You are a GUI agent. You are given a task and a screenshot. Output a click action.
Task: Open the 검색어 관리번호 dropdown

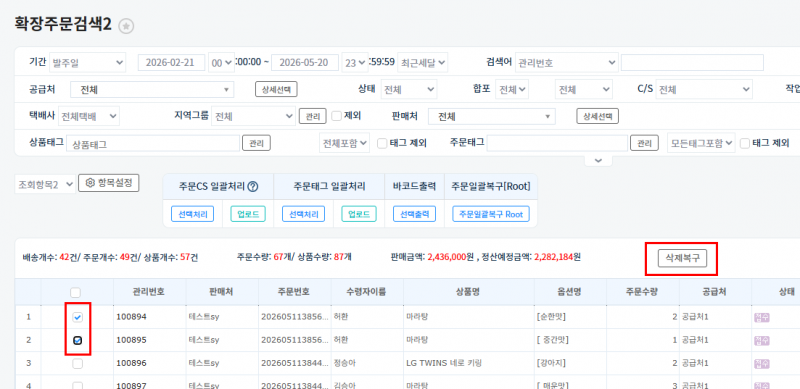coord(566,63)
